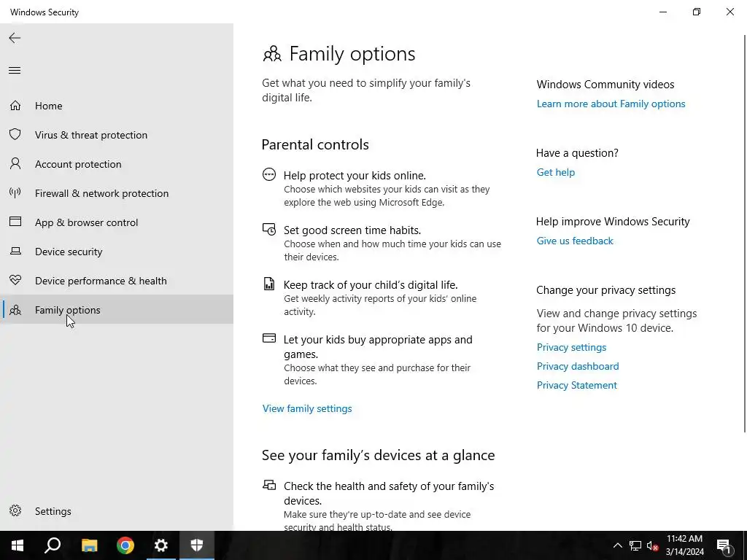
Task: Click the Settings gear icon in sidebar
Action: pyautogui.click(x=15, y=510)
